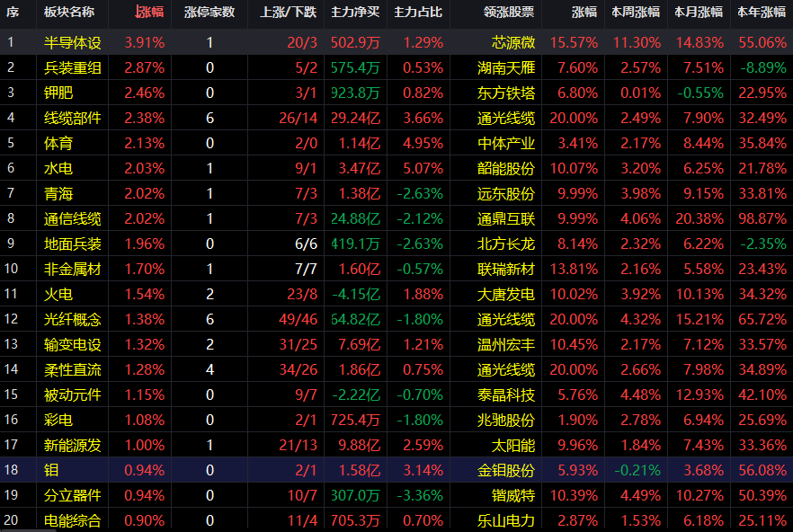This screenshot has height=532, width=793.
Task: Click the 3.91% gain of 半导体设
Action: tap(144, 42)
